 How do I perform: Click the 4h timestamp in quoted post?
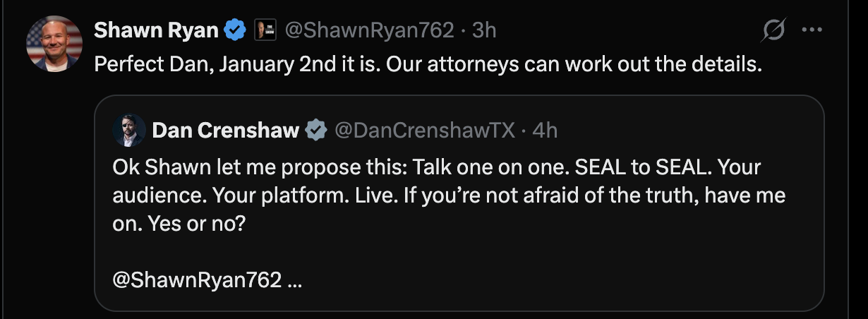coord(545,131)
